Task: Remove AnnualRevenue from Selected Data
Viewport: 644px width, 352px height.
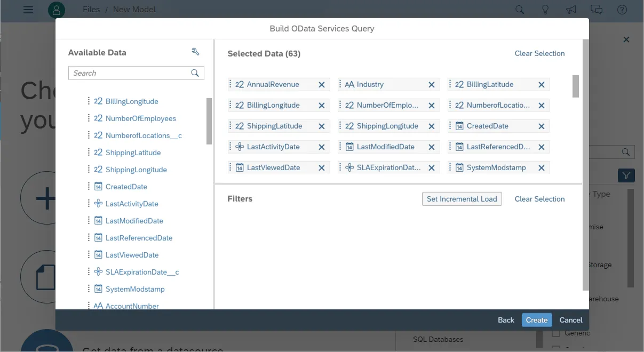Action: pyautogui.click(x=321, y=84)
